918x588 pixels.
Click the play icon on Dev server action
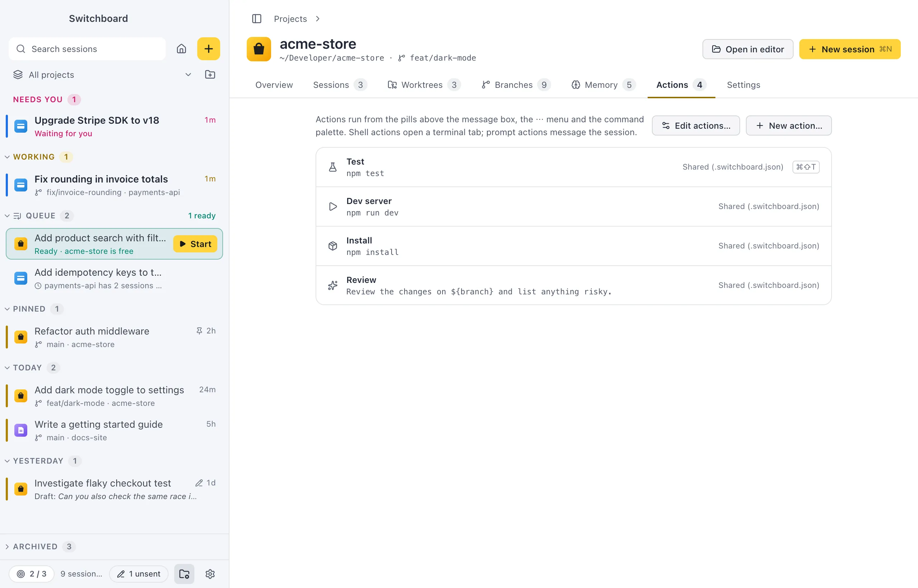coord(333,207)
